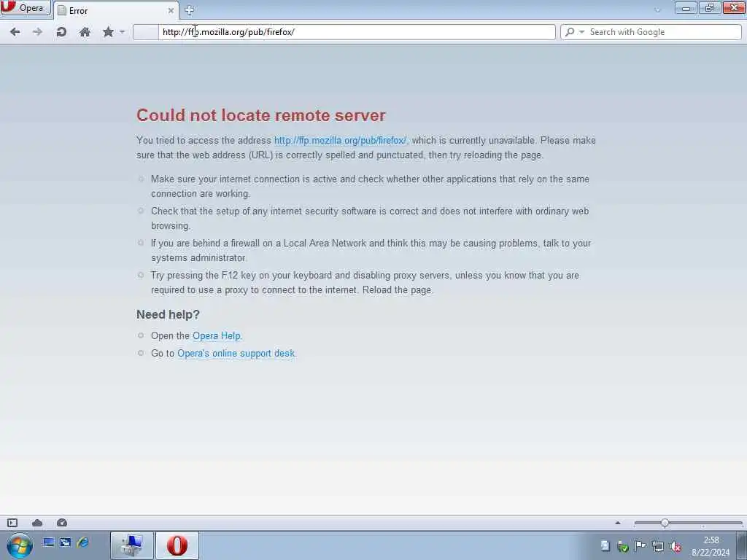The height and width of the screenshot is (560, 747).
Task: Click the 'Make sure your internet connection' bullet text
Action: pos(370,186)
